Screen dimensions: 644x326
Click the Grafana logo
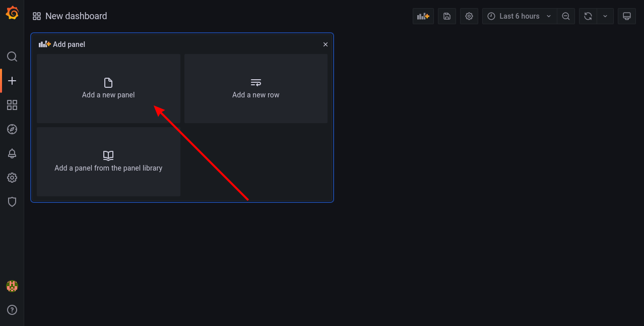tap(12, 14)
